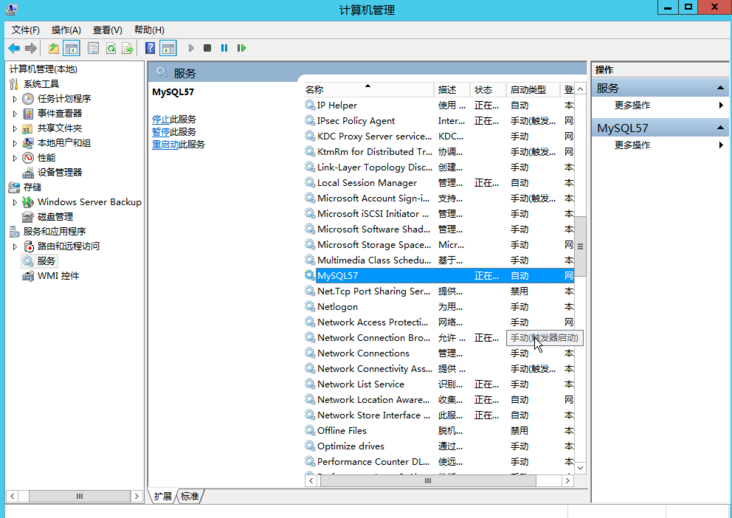Select the Event Viewer icon (事件查看器)

tap(28, 113)
